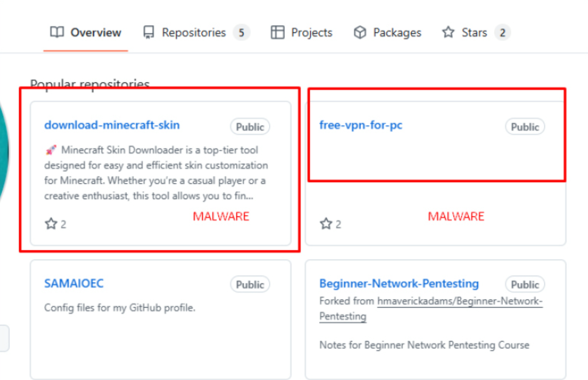Click the Overview book icon

click(x=57, y=32)
